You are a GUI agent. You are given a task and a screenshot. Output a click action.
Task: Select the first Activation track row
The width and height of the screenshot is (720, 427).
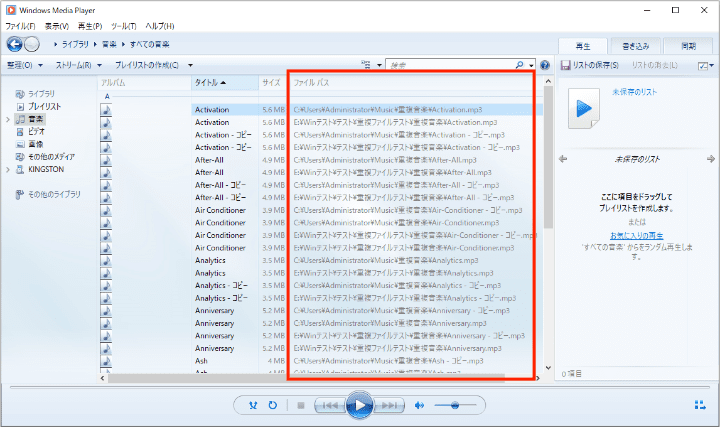321,110
